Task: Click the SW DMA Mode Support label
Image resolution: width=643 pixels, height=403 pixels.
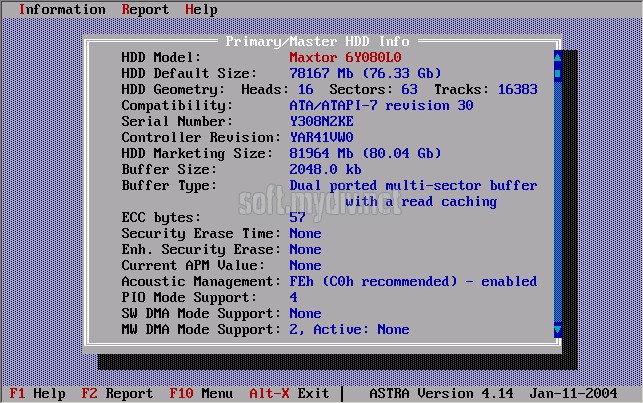Action: pos(201,313)
